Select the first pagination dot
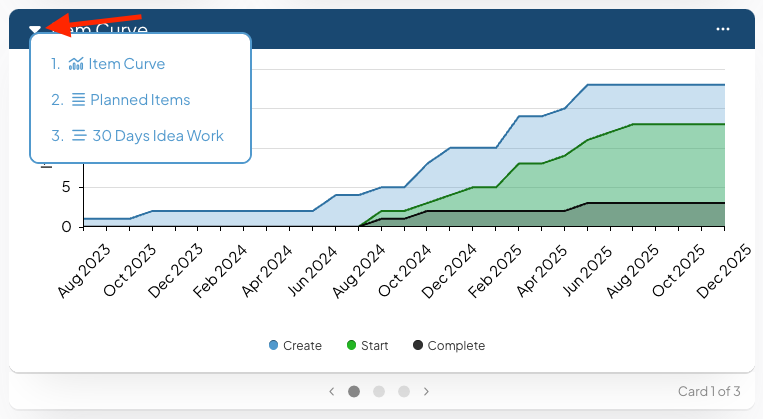The image size is (763, 419). (354, 391)
